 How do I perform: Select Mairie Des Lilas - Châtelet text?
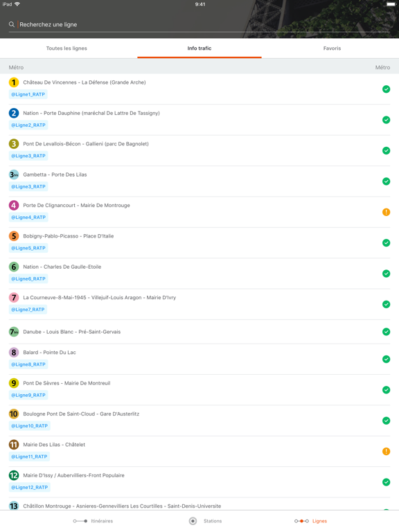(x=54, y=445)
